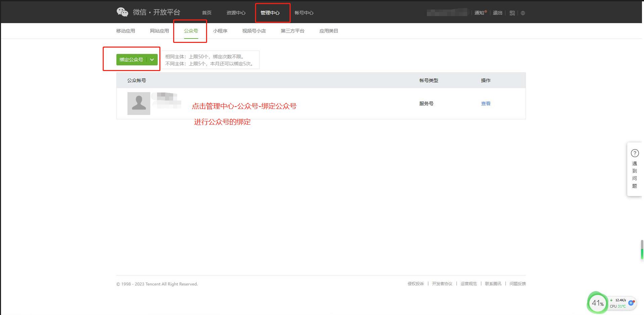Viewport: 644px width, 315px height.
Task: Click the question mark help icon
Action: click(635, 153)
